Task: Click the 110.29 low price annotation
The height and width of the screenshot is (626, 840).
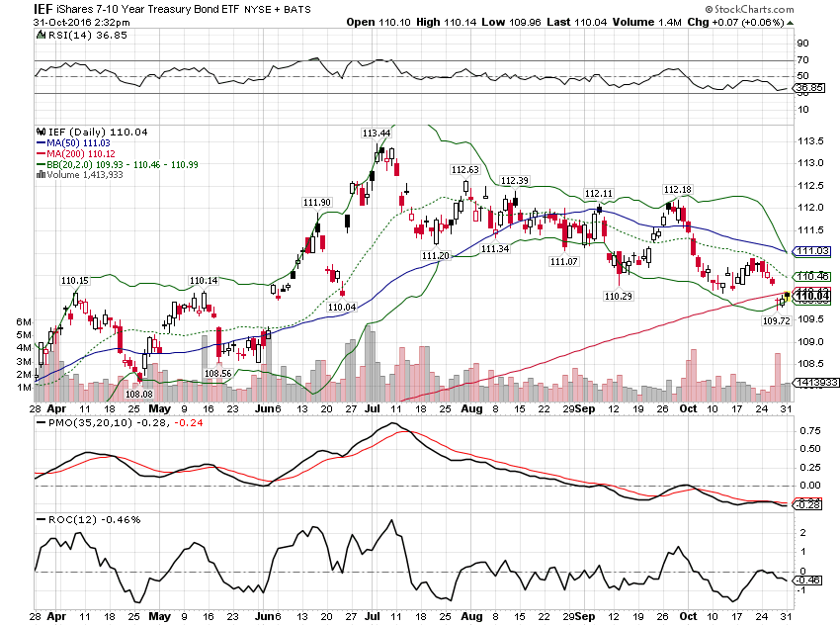Action: coord(619,296)
